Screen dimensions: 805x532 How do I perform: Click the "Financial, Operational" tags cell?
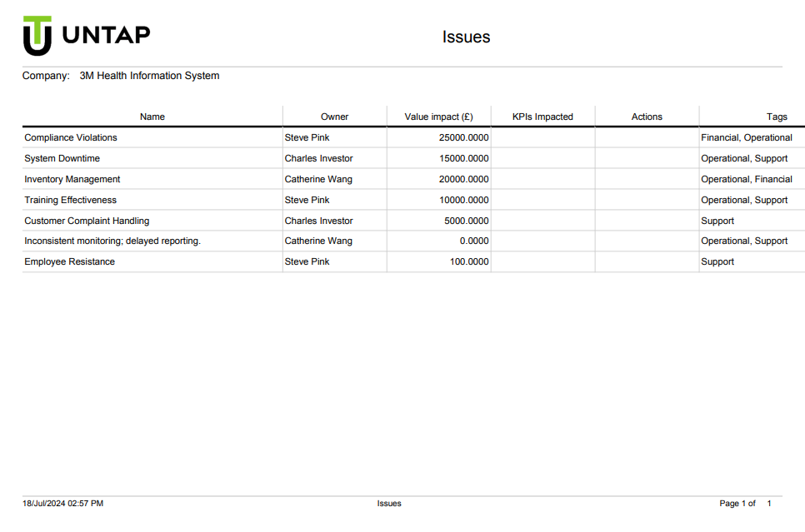(x=747, y=137)
